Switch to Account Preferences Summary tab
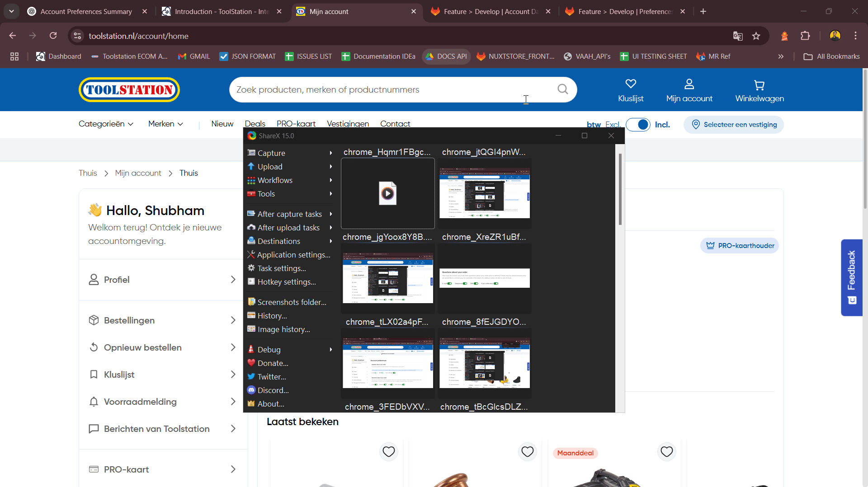 click(x=86, y=12)
